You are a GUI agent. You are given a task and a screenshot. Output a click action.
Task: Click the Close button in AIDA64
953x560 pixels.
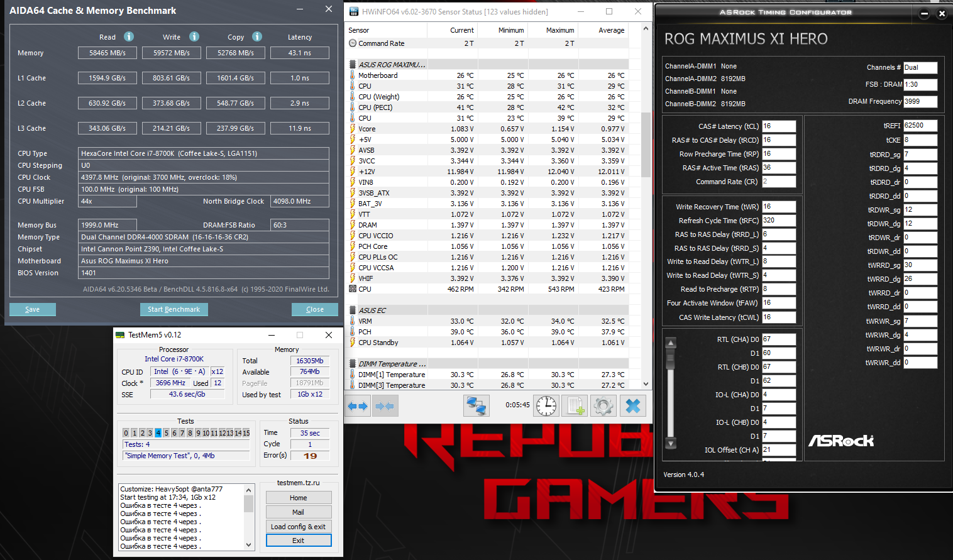[x=315, y=309]
